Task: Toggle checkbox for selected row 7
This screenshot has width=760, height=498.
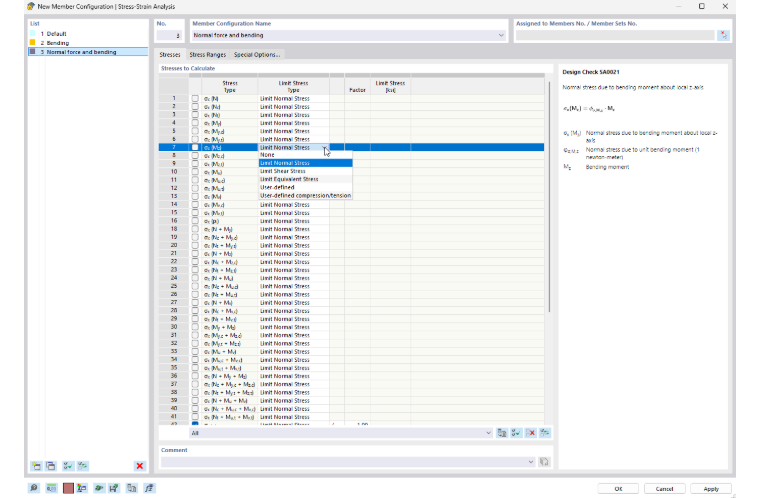Action: pyautogui.click(x=195, y=147)
